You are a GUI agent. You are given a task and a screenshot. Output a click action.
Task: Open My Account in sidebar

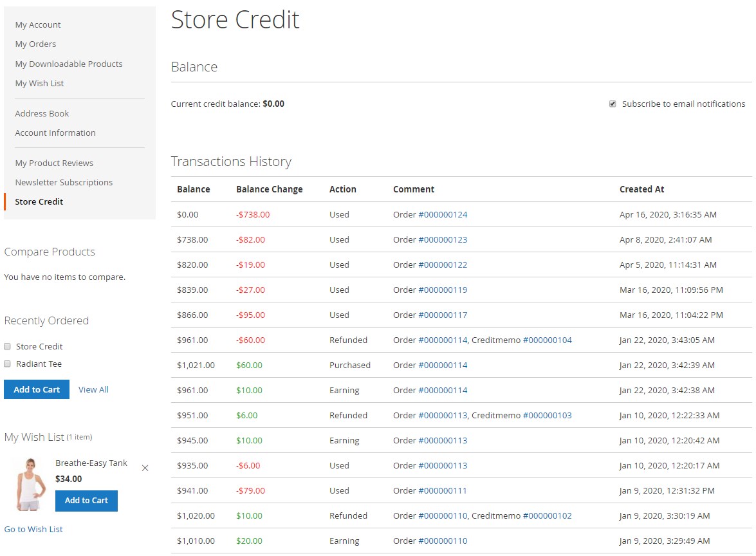coord(38,24)
